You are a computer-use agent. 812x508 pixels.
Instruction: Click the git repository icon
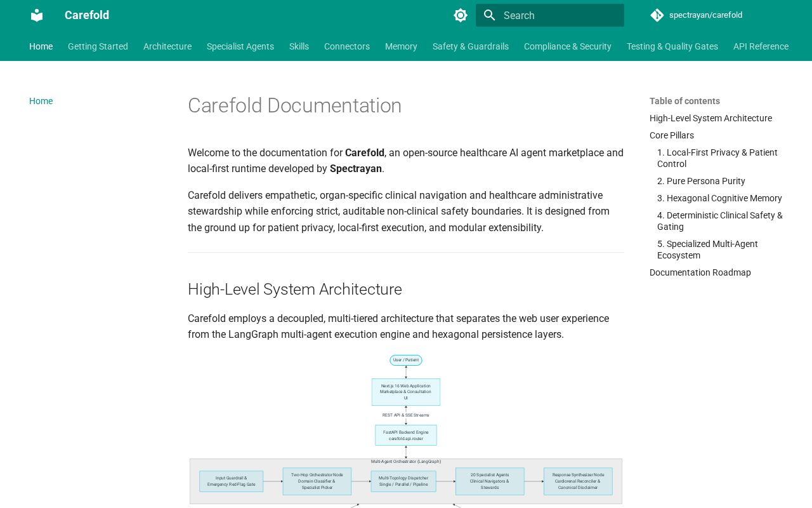point(657,15)
